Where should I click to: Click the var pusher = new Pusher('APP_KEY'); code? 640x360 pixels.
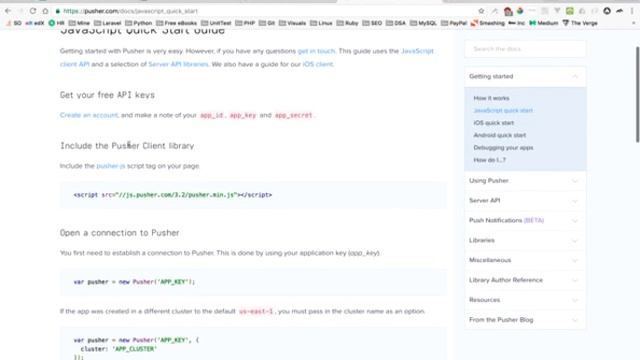[x=134, y=282]
